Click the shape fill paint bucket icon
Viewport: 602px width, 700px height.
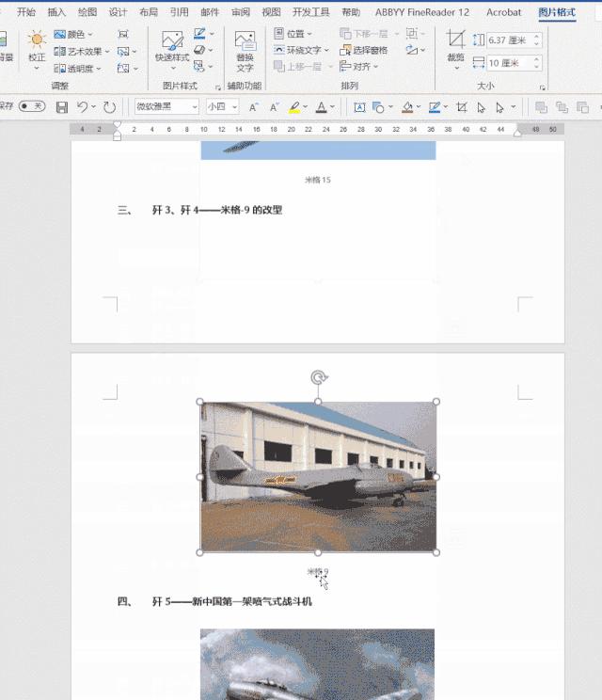[407, 107]
